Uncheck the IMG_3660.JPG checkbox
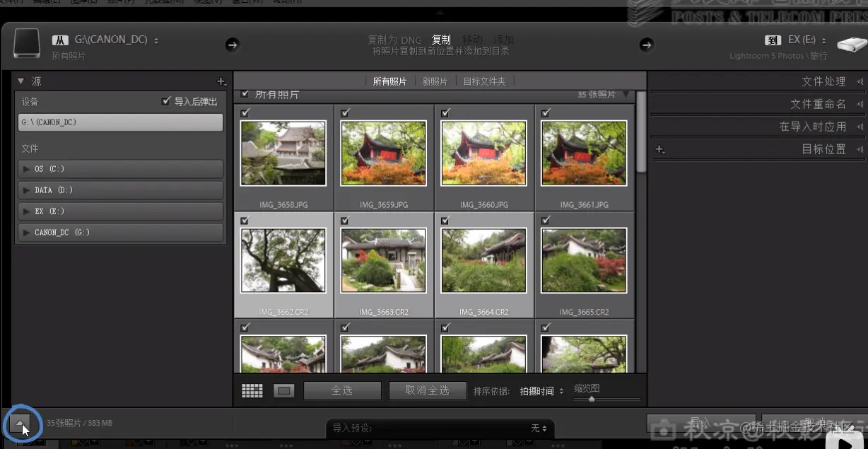Image resolution: width=868 pixels, height=449 pixels. (x=445, y=112)
